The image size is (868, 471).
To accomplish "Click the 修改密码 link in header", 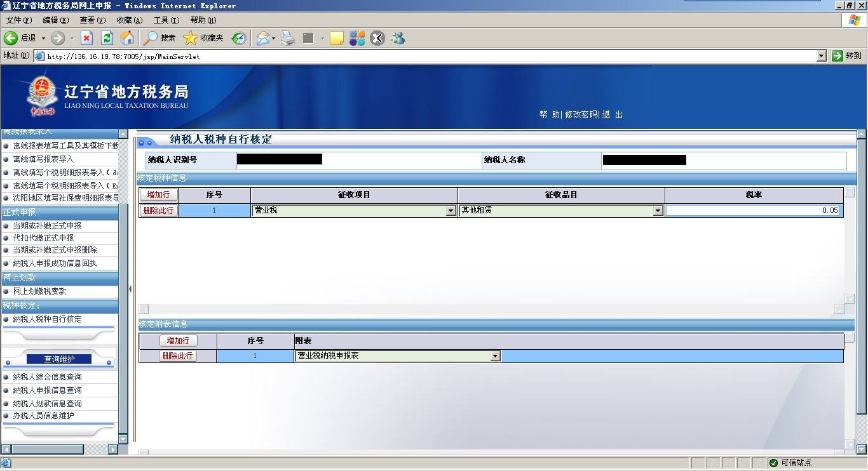I will [x=581, y=114].
